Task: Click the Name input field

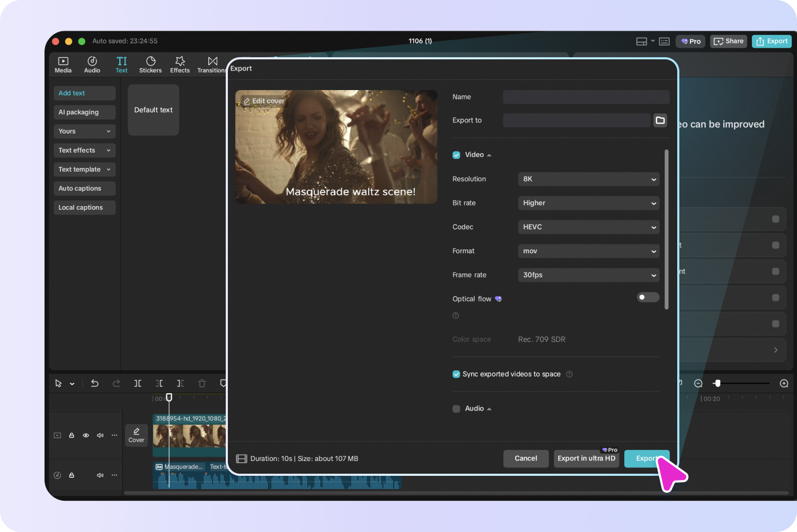Action: [x=586, y=97]
